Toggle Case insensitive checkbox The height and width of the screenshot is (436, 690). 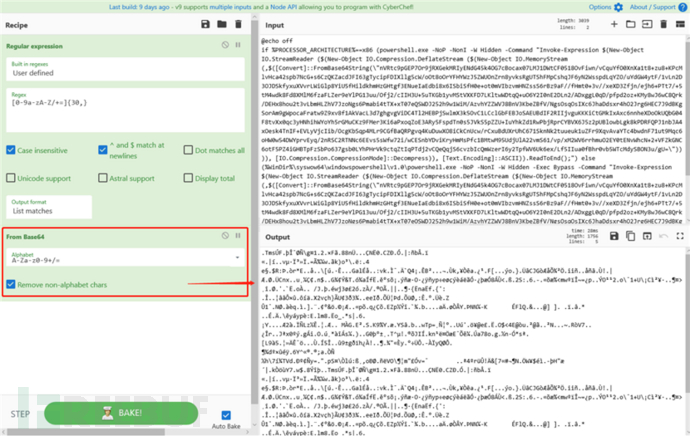[11, 150]
